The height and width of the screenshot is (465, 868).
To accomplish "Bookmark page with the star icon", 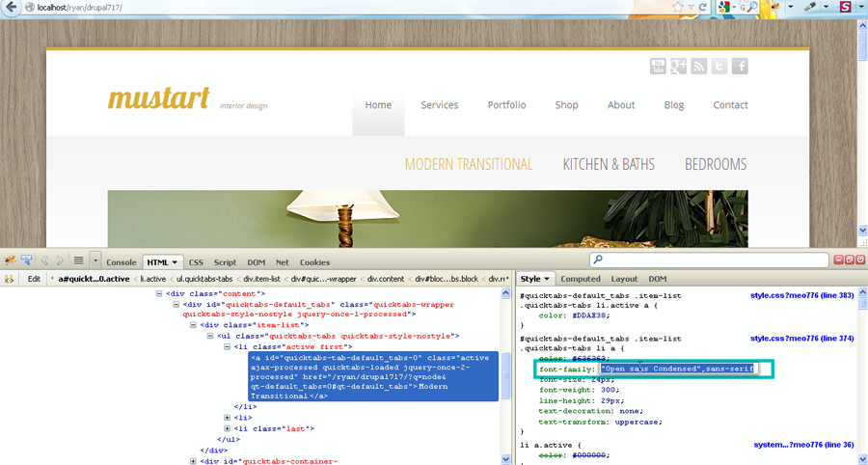I will coord(679,7).
